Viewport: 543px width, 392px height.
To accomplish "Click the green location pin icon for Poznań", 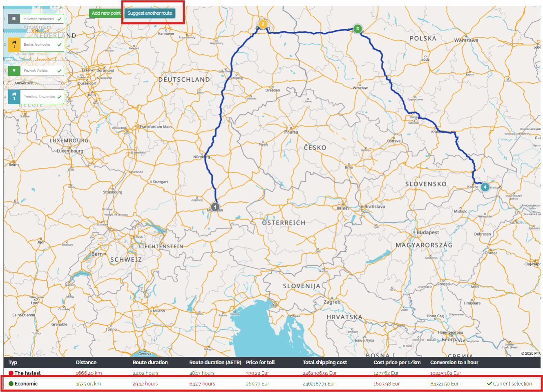I will [x=14, y=71].
